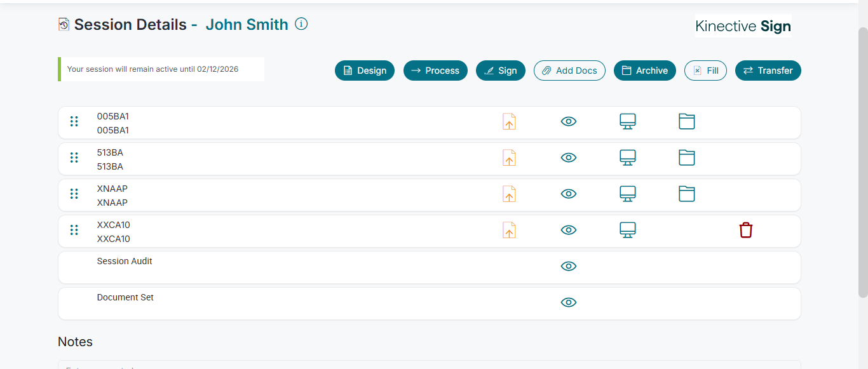Open the archive folder icon for XNAAP
868x369 pixels.
[687, 194]
